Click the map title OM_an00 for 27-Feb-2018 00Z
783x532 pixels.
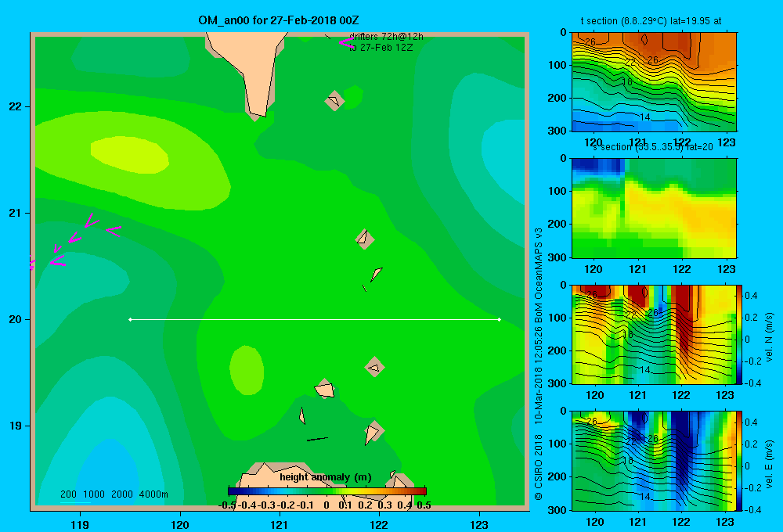point(279,20)
